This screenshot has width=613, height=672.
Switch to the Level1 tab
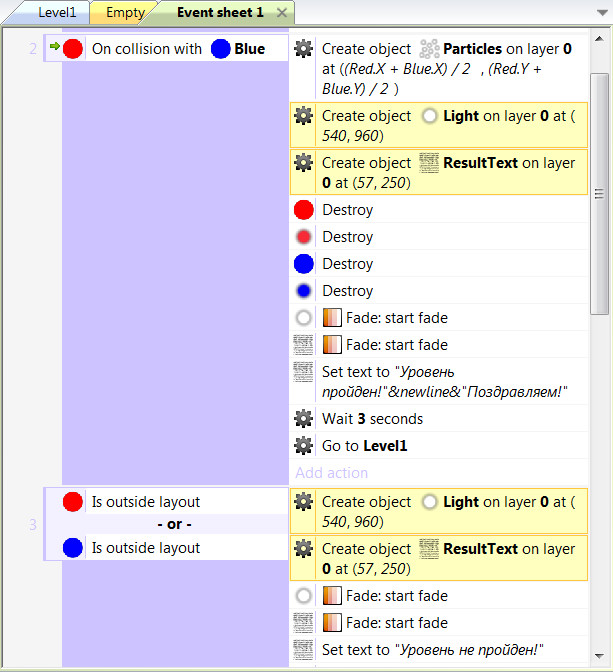[x=56, y=13]
